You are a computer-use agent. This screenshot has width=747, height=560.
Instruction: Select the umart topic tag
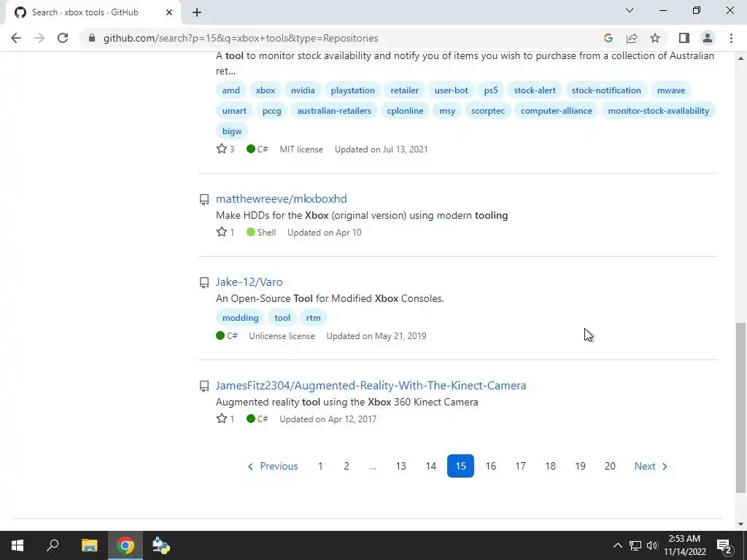(x=234, y=111)
